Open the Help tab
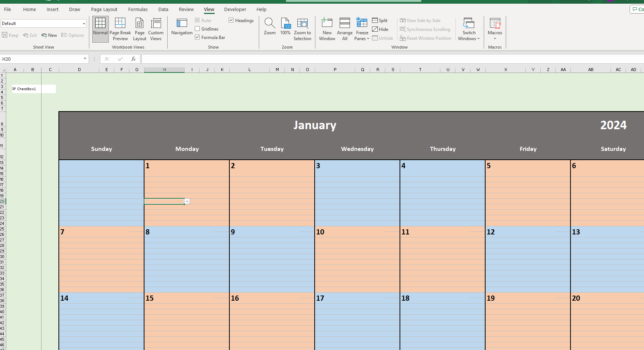Screen dimensions: 644x350 (x=261, y=9)
